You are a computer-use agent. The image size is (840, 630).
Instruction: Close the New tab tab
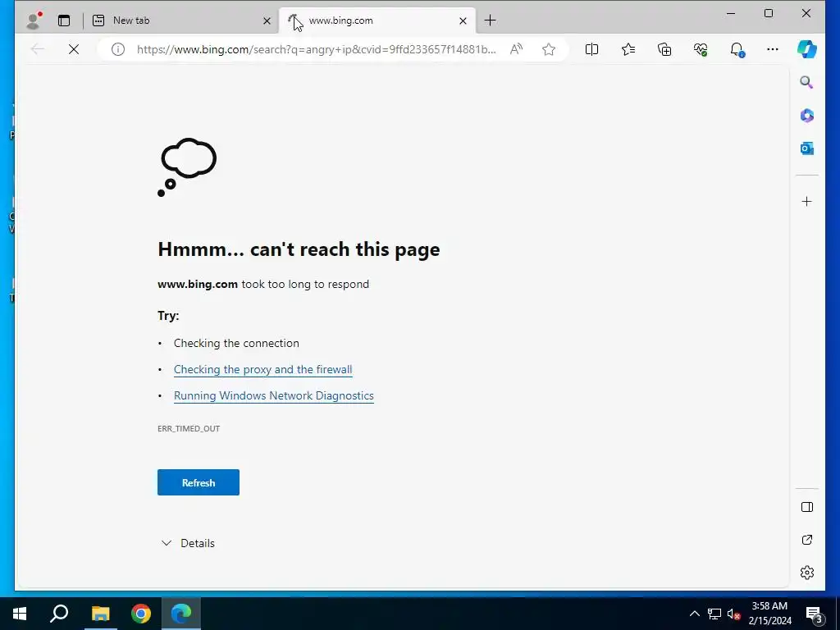tap(267, 21)
